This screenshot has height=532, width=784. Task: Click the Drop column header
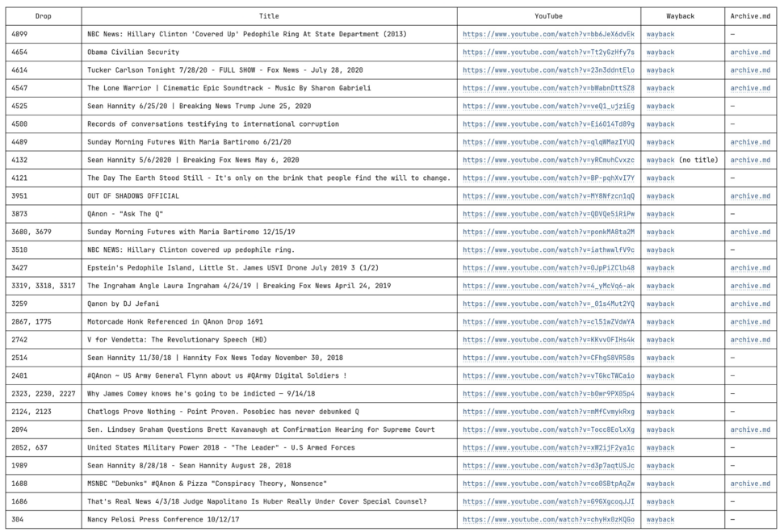coord(44,16)
